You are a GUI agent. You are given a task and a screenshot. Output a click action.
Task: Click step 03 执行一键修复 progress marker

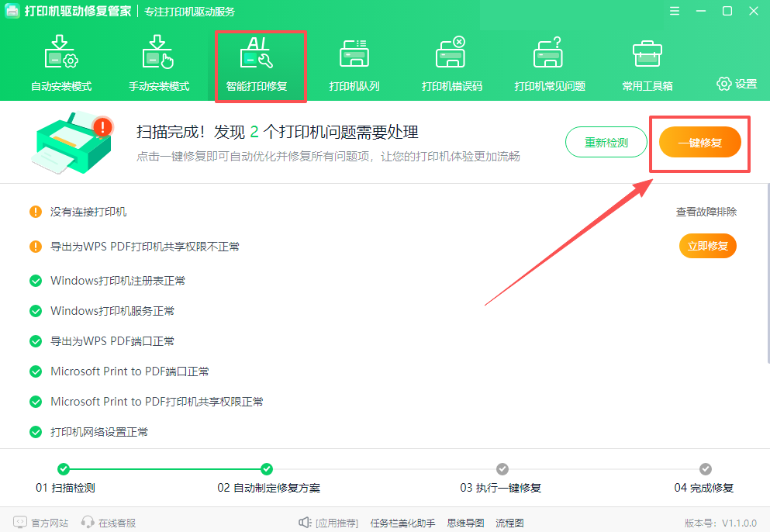(502, 469)
